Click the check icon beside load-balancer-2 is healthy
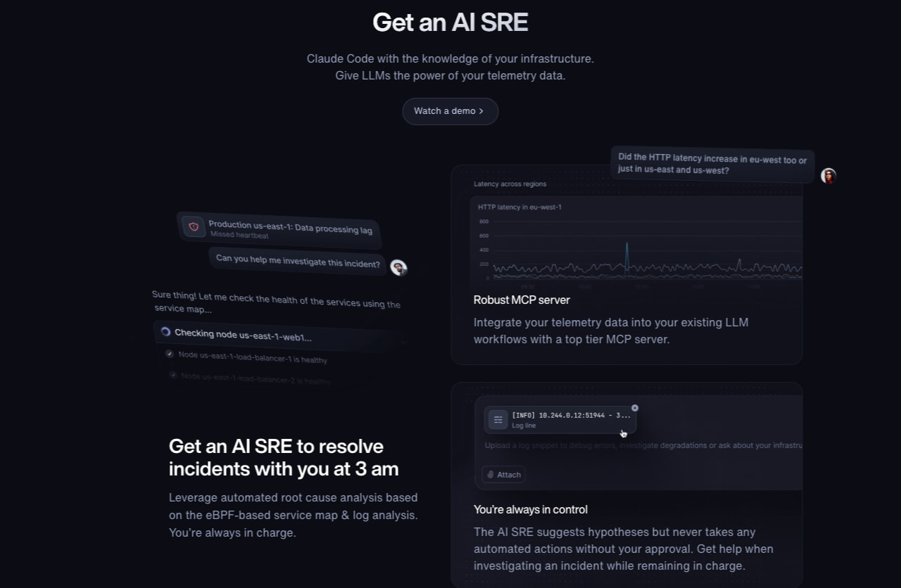The image size is (901, 588). pyautogui.click(x=172, y=375)
